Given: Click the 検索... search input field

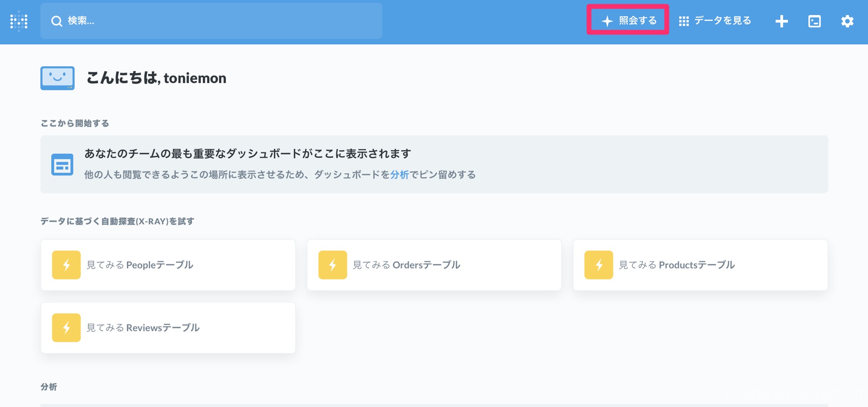Looking at the screenshot, I should (x=211, y=20).
